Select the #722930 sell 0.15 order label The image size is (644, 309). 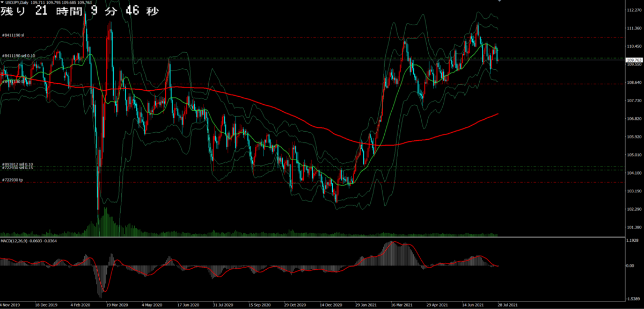click(x=18, y=168)
